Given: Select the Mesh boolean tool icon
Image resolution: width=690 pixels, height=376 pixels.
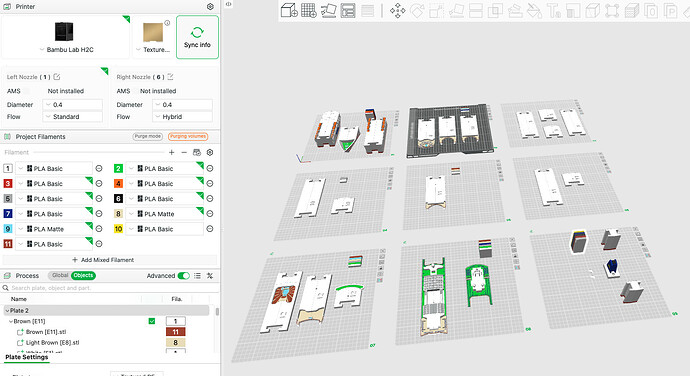Looking at the screenshot, I should tap(495, 11).
